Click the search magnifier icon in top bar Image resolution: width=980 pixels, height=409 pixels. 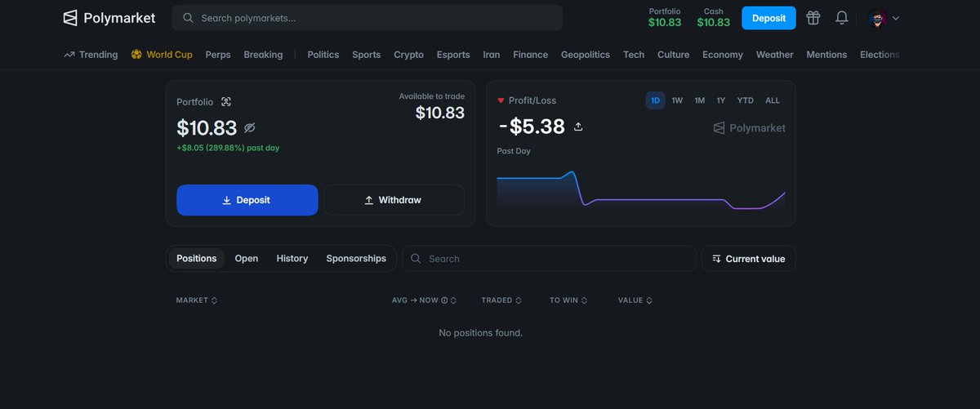pyautogui.click(x=188, y=18)
